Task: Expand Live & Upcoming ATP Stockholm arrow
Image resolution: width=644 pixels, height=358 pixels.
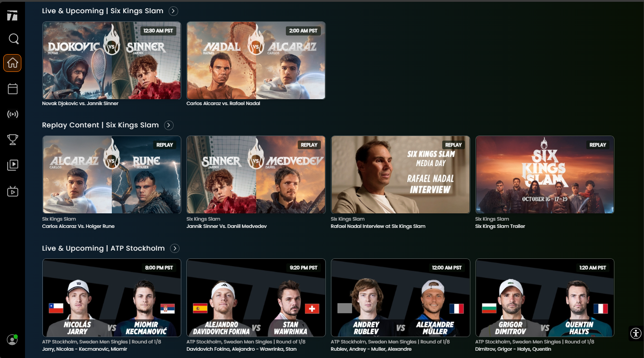Action: pos(175,248)
